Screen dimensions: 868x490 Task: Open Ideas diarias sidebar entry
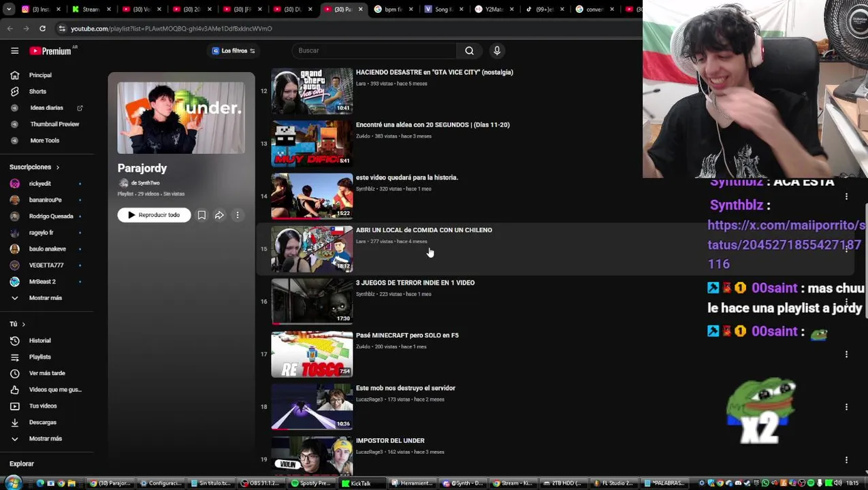point(46,108)
